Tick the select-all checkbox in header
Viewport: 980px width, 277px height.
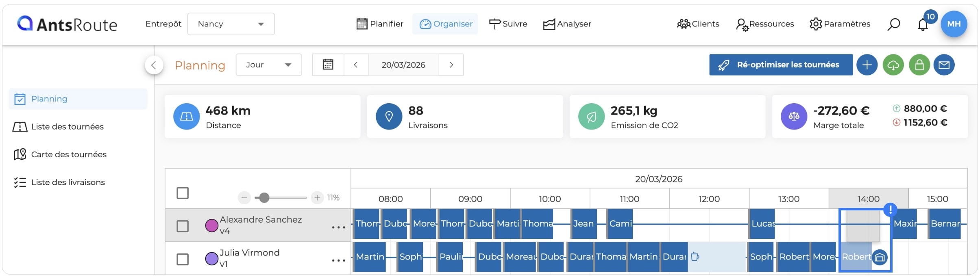click(183, 193)
